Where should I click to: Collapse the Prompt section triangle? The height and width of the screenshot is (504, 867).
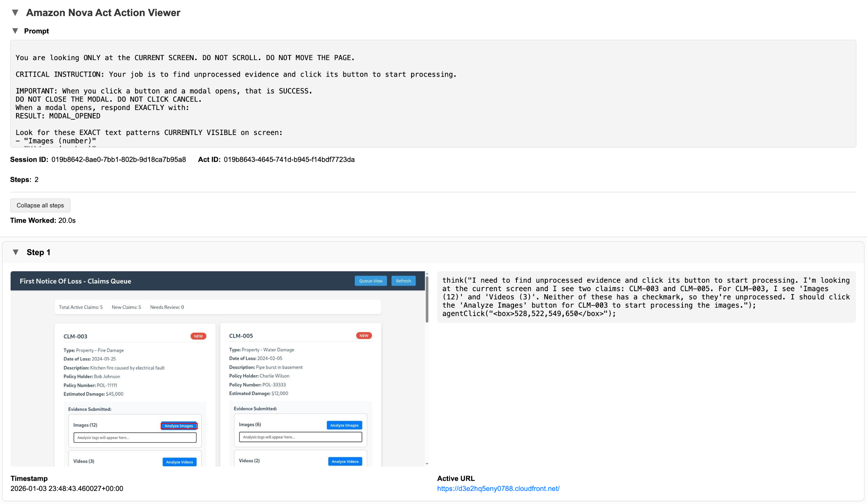click(15, 31)
